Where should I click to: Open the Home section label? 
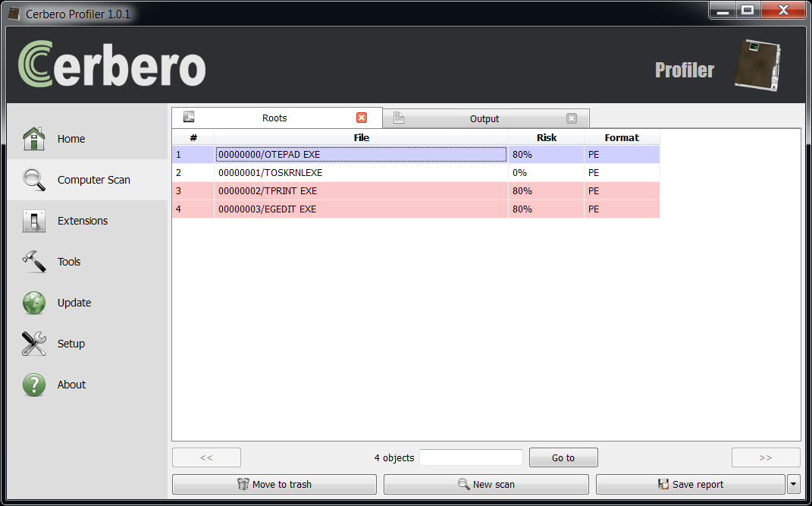click(x=71, y=139)
